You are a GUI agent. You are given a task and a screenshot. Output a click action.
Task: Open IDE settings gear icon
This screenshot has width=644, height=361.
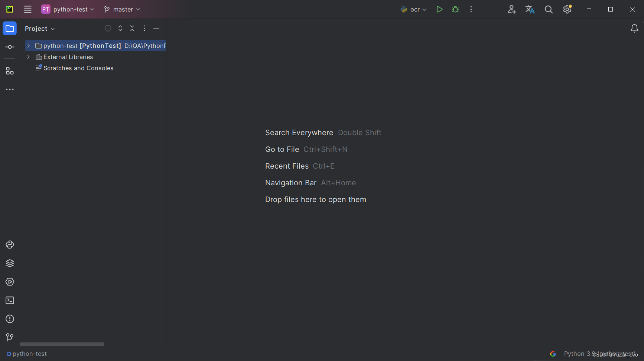point(567,9)
